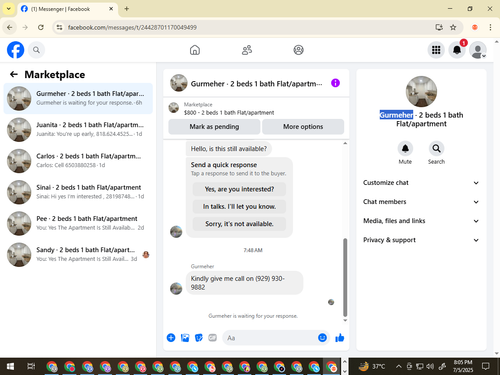Open Juanita conversation in list
The height and width of the screenshot is (375, 500).
[78, 129]
